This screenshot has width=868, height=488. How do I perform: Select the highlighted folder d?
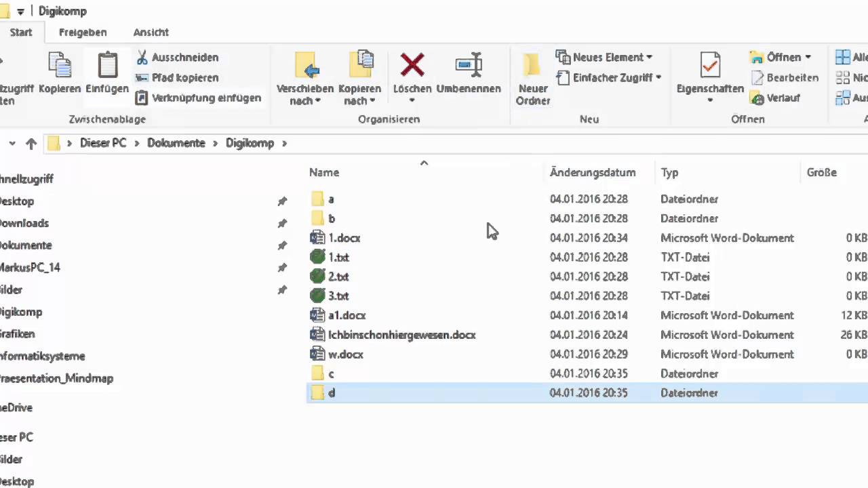587,393
